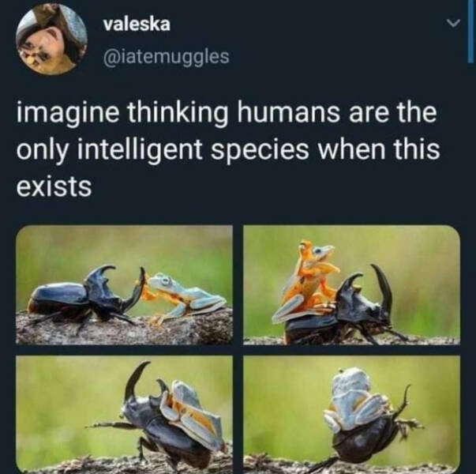Click the word "exists" in the tweet
This screenshot has width=476, height=474.
[54, 186]
